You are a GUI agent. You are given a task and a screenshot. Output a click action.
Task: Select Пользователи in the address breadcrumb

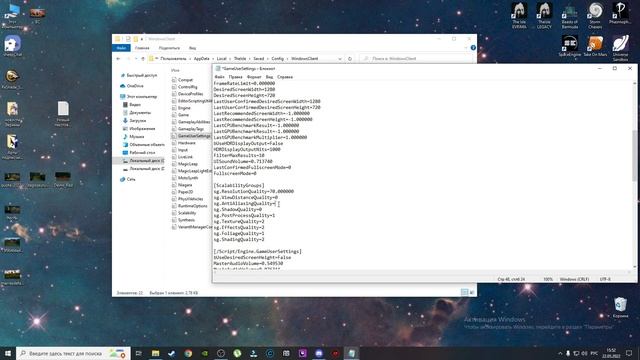coord(173,59)
